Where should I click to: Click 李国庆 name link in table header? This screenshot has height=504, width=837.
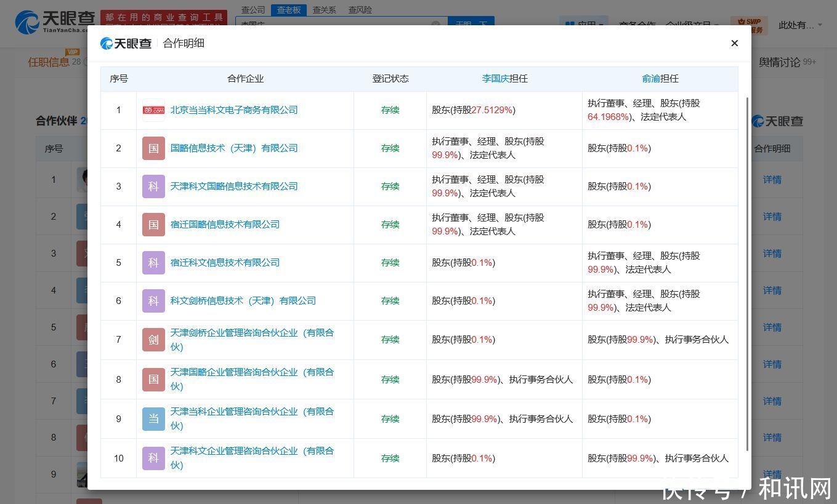pyautogui.click(x=495, y=79)
